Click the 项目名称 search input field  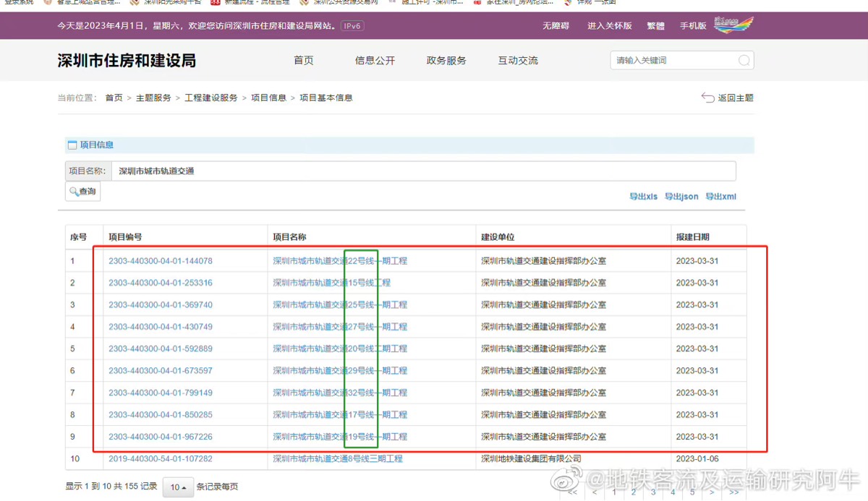pos(423,171)
